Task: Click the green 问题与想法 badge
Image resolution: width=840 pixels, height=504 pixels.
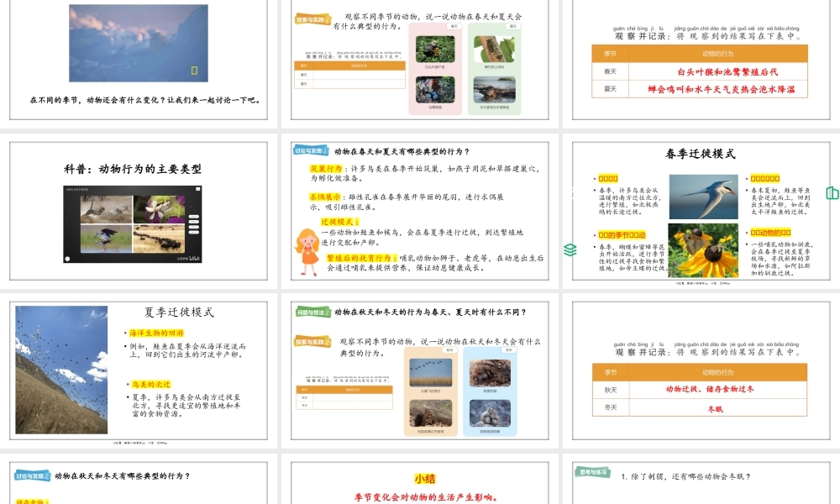Action: (x=313, y=312)
